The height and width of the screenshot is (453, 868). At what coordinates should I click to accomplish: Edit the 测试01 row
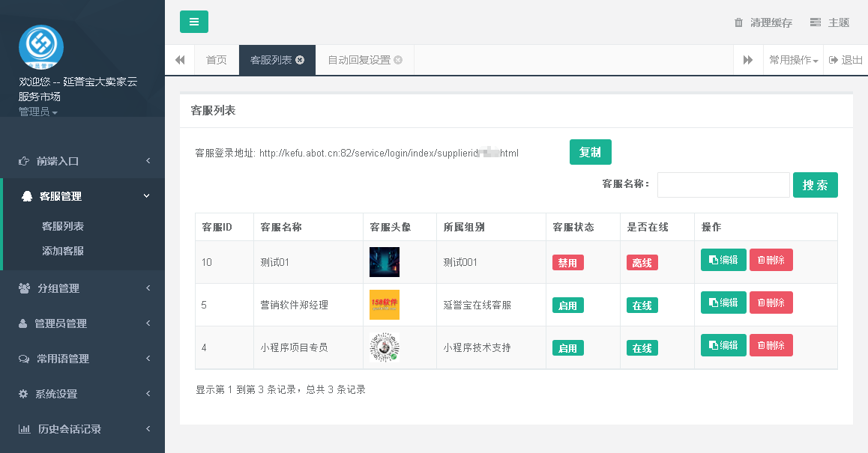click(x=723, y=260)
